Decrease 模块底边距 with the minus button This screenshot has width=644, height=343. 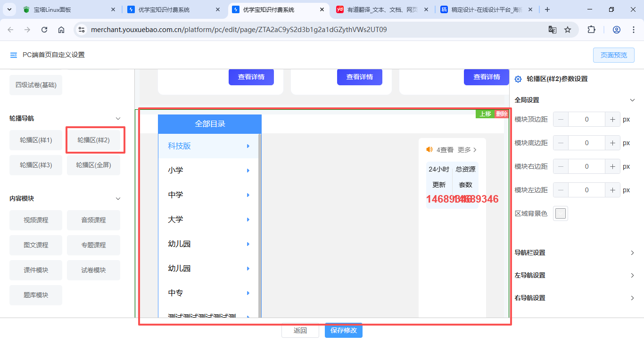coord(561,143)
